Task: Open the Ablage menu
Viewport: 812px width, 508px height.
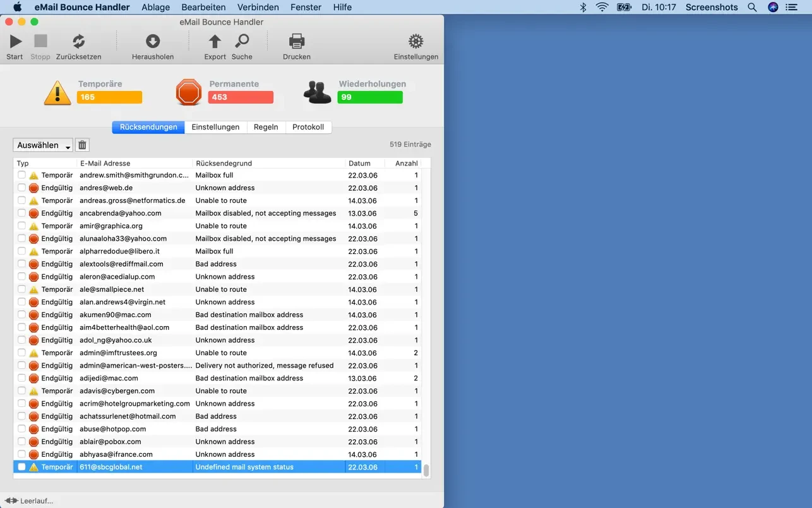Action: coord(156,7)
